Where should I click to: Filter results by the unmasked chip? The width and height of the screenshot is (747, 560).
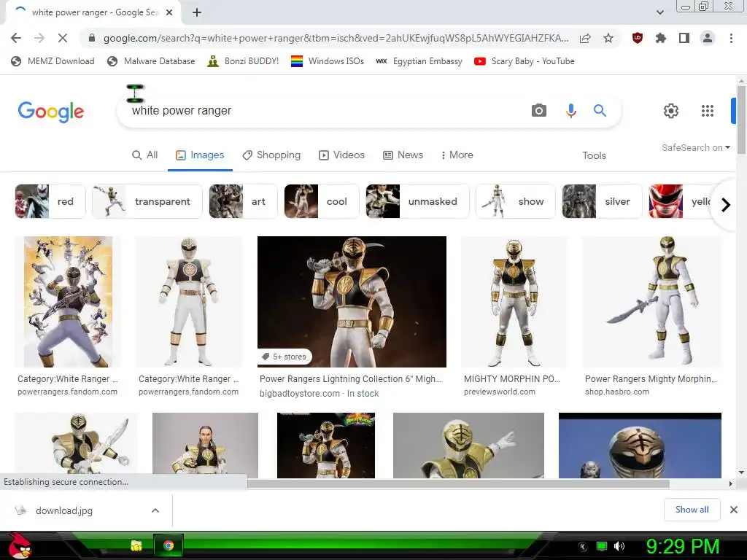click(x=417, y=201)
